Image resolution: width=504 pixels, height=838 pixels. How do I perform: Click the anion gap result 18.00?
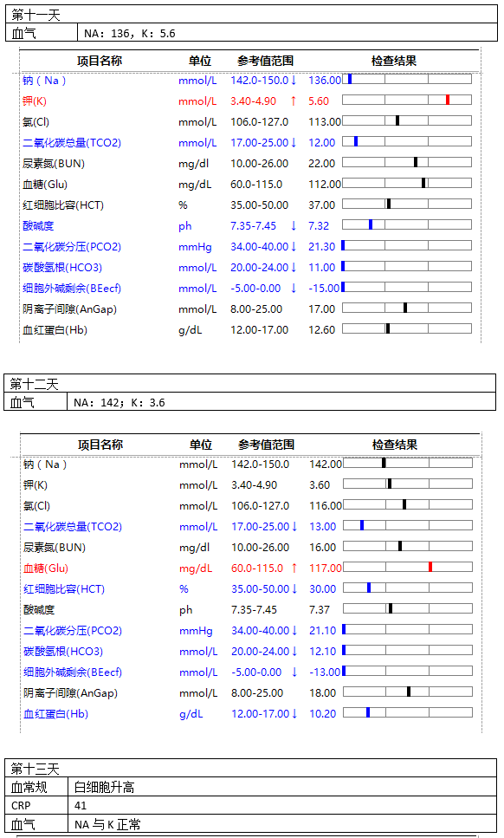(x=323, y=693)
